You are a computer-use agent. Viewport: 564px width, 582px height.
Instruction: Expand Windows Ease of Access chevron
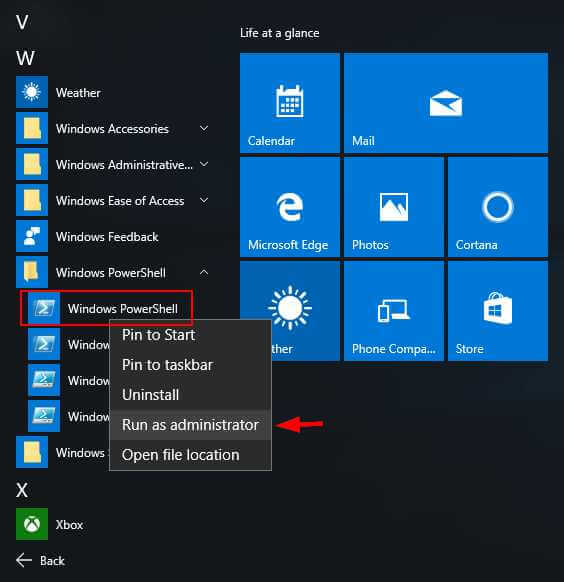coord(204,200)
